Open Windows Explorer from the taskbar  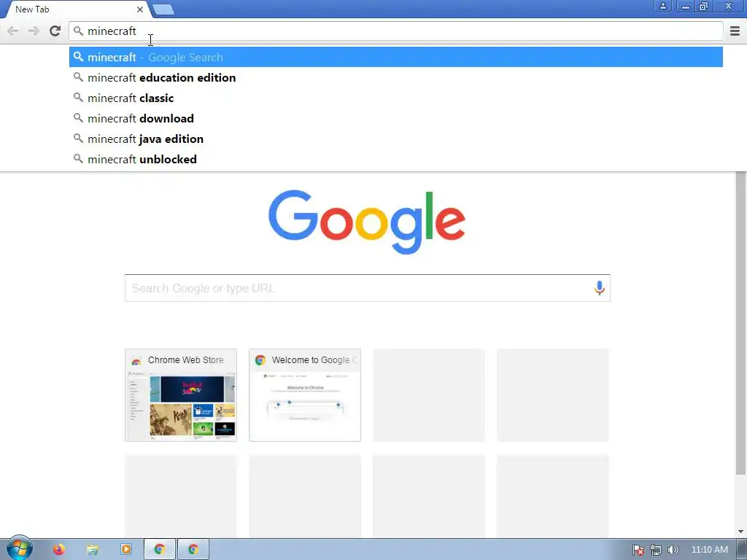tap(93, 550)
